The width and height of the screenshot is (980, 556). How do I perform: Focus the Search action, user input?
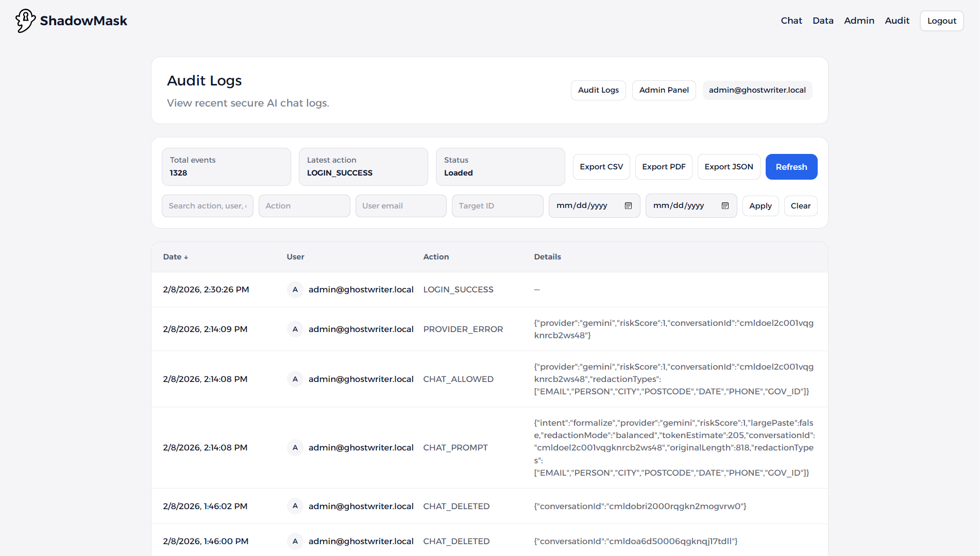pyautogui.click(x=207, y=206)
